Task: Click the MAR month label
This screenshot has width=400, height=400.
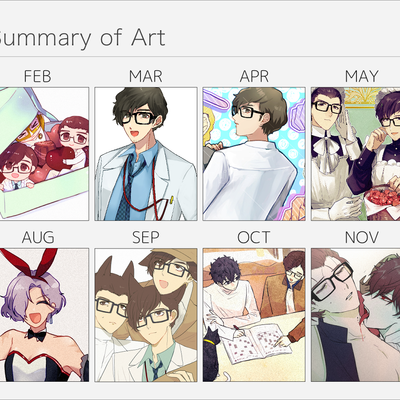Action: [146, 76]
